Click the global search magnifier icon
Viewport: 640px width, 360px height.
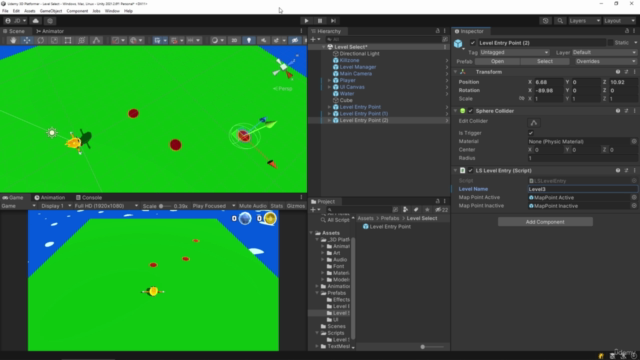(x=560, y=21)
